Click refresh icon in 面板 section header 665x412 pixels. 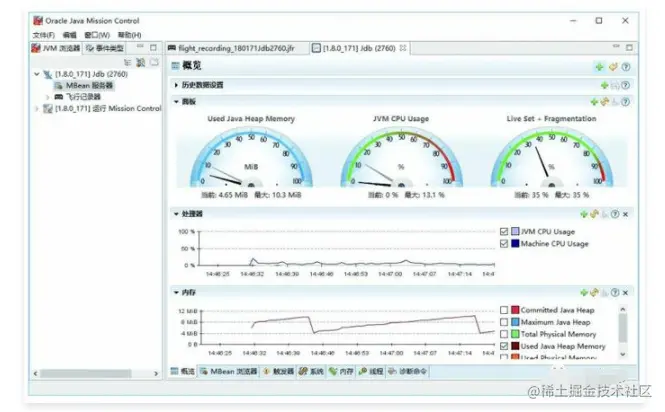[604, 102]
